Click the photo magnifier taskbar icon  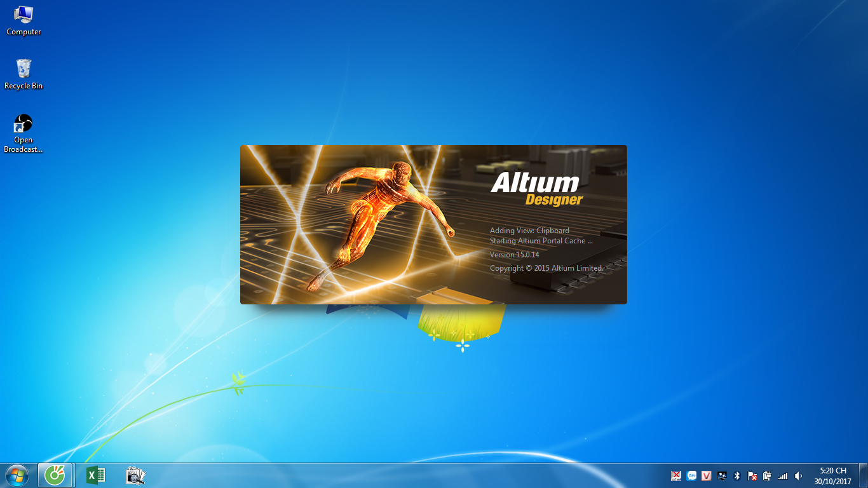pos(135,475)
